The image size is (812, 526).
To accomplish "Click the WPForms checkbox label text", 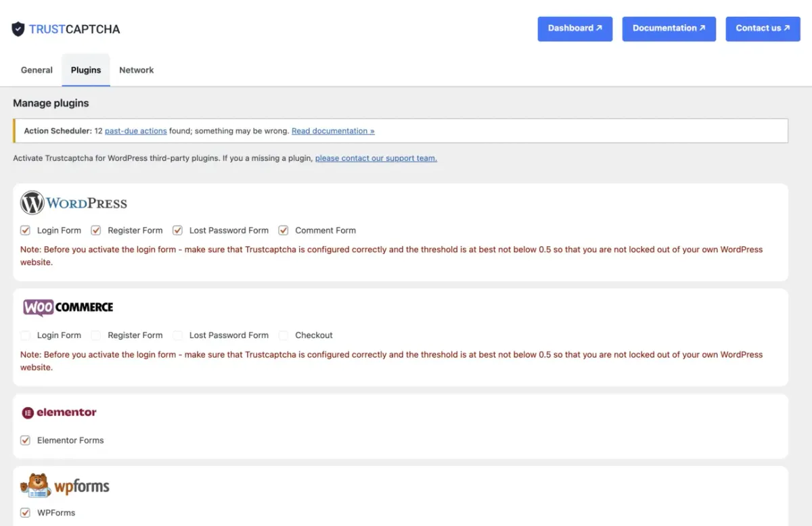I will pyautogui.click(x=56, y=512).
